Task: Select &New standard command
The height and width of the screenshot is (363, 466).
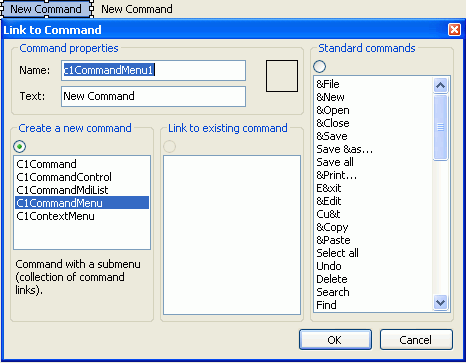Action: [x=373, y=97]
